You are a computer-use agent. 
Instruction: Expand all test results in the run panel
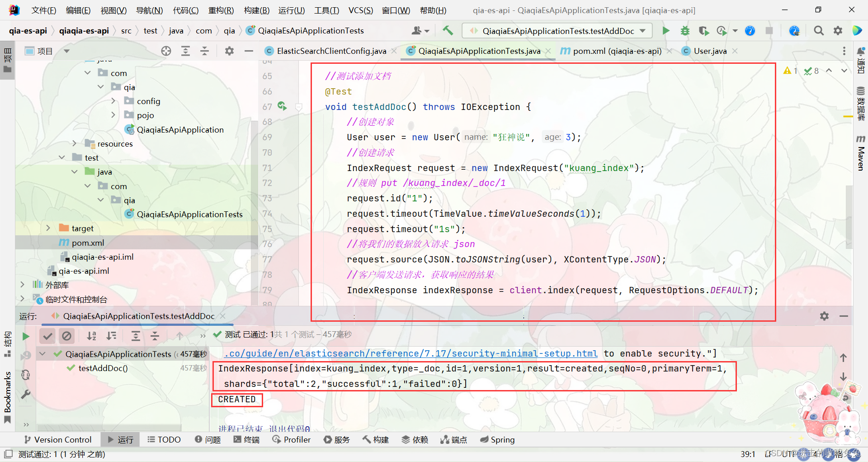[136, 336]
